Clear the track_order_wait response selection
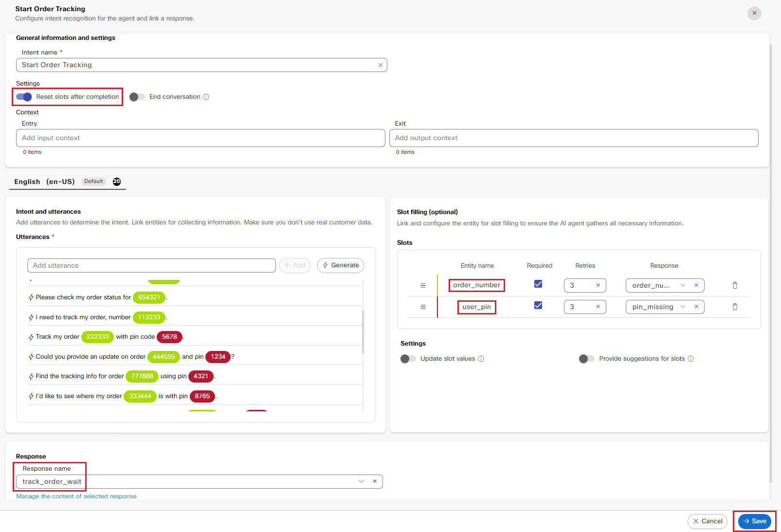 375,481
